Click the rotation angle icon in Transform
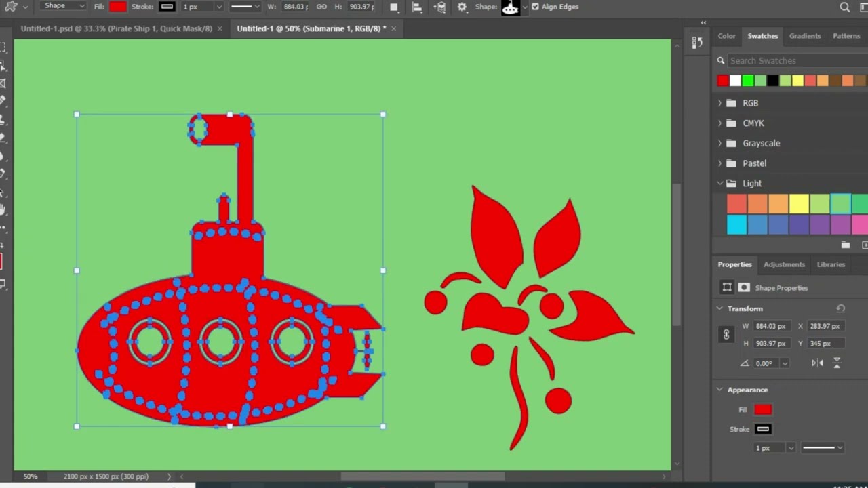This screenshot has height=488, width=868. [x=745, y=363]
